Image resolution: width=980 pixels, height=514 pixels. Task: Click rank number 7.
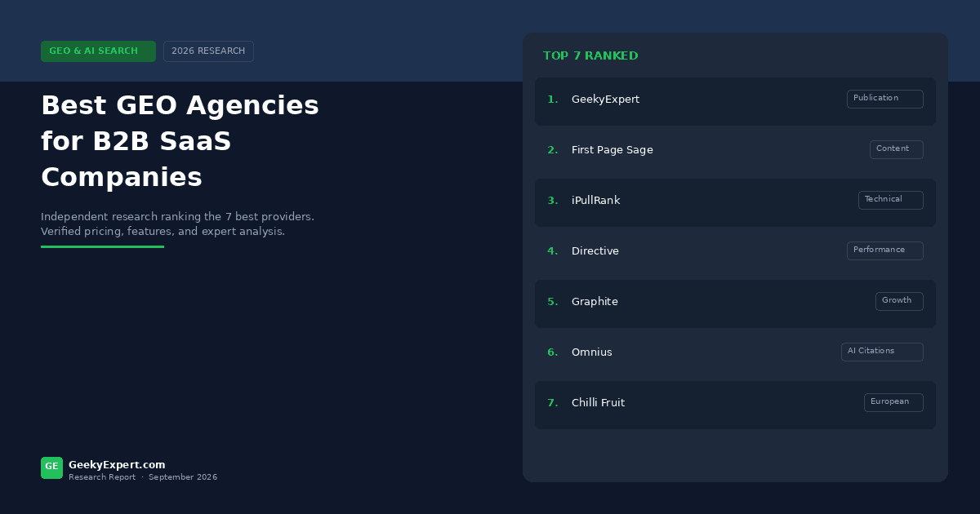(x=553, y=403)
